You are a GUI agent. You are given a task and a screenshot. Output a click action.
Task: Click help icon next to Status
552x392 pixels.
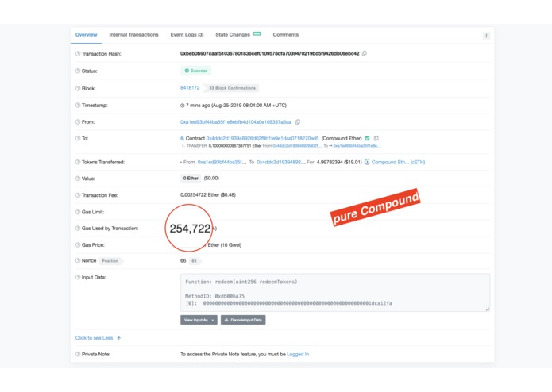[78, 71]
